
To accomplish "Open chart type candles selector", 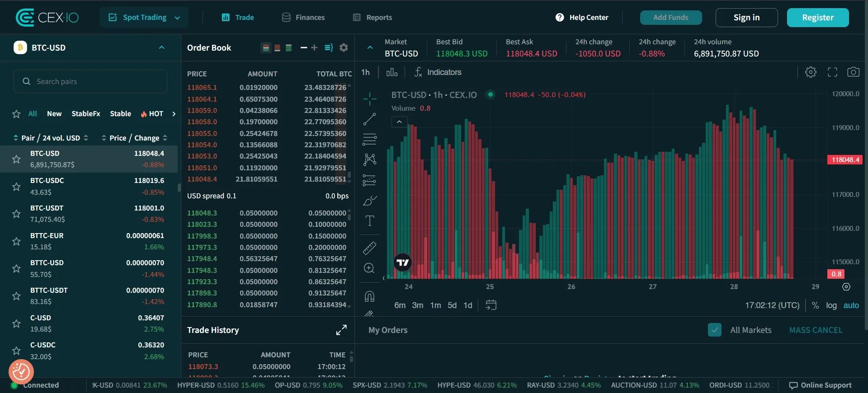I will click(392, 72).
